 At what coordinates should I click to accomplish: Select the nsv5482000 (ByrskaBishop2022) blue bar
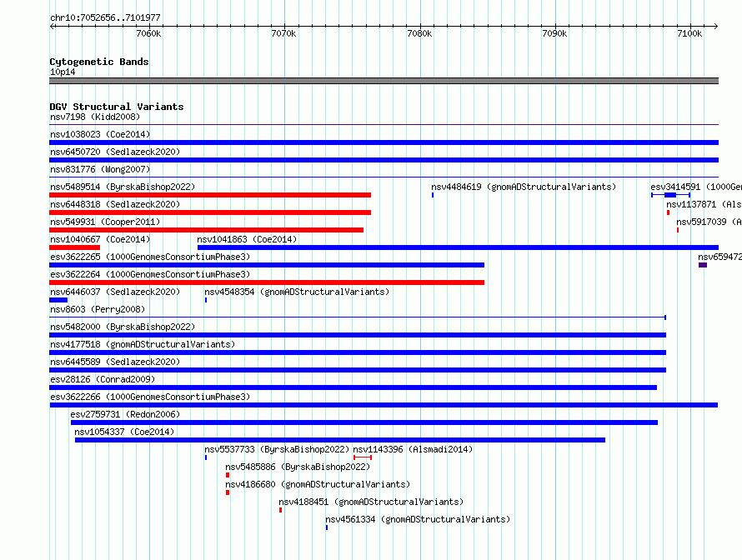point(358,335)
